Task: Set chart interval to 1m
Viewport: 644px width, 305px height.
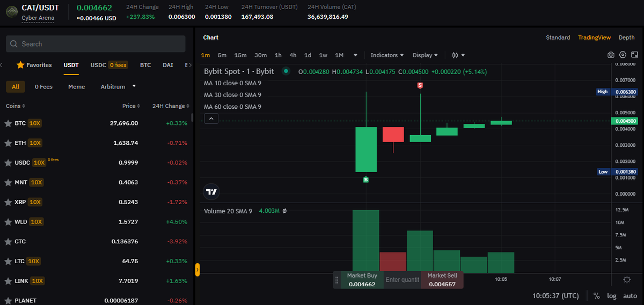Action: (206, 55)
